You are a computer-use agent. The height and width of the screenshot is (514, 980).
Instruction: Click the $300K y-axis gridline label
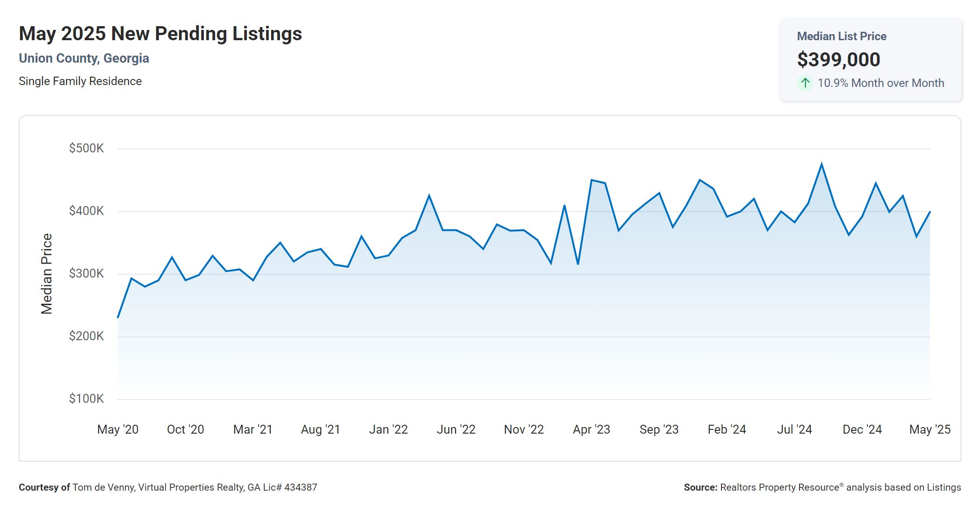pos(86,273)
